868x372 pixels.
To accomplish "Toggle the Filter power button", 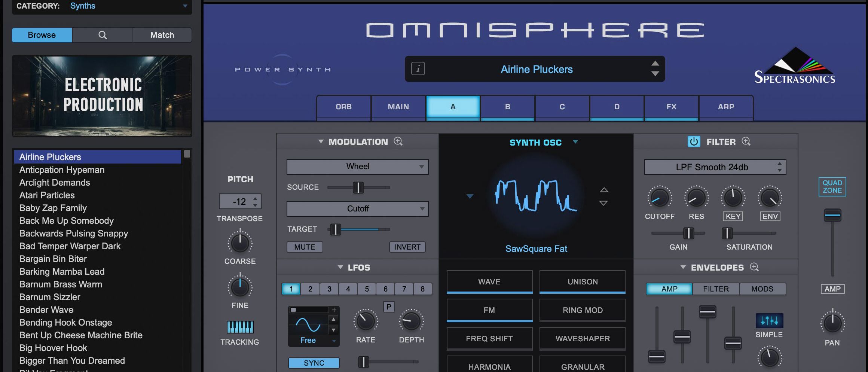I will point(694,141).
